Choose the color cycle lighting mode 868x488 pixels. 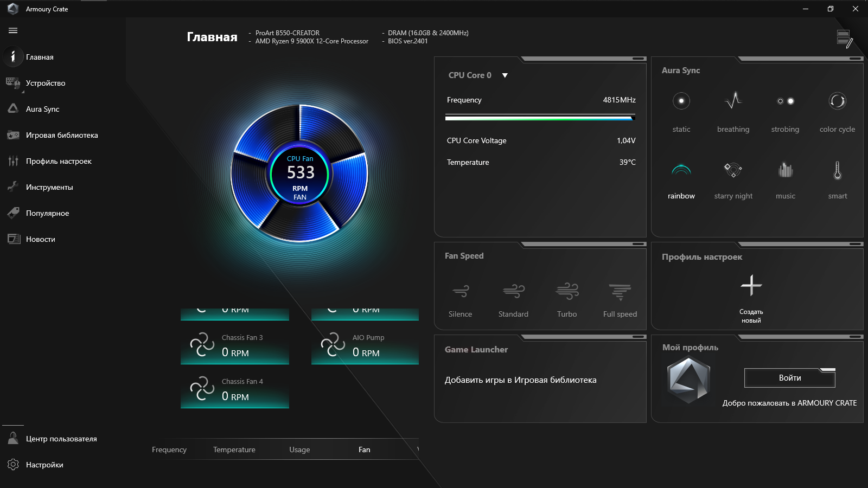click(837, 111)
